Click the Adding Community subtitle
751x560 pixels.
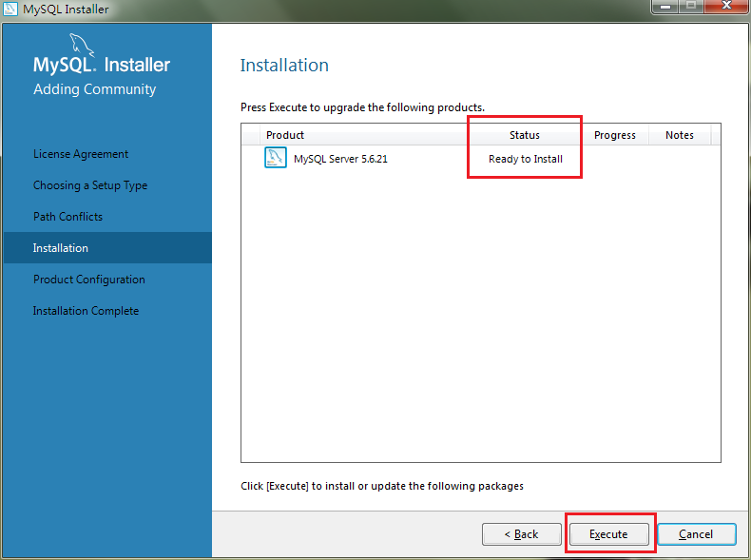94,89
